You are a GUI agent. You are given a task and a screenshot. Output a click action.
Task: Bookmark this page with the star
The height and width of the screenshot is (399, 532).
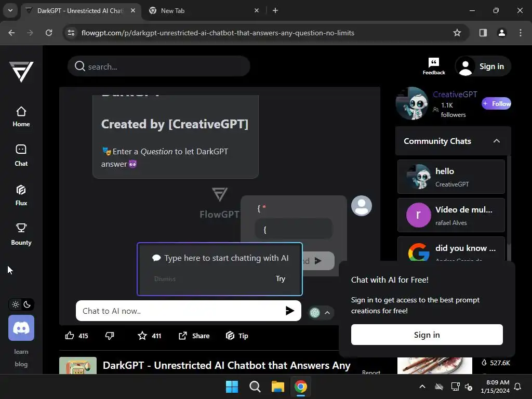pyautogui.click(x=457, y=33)
